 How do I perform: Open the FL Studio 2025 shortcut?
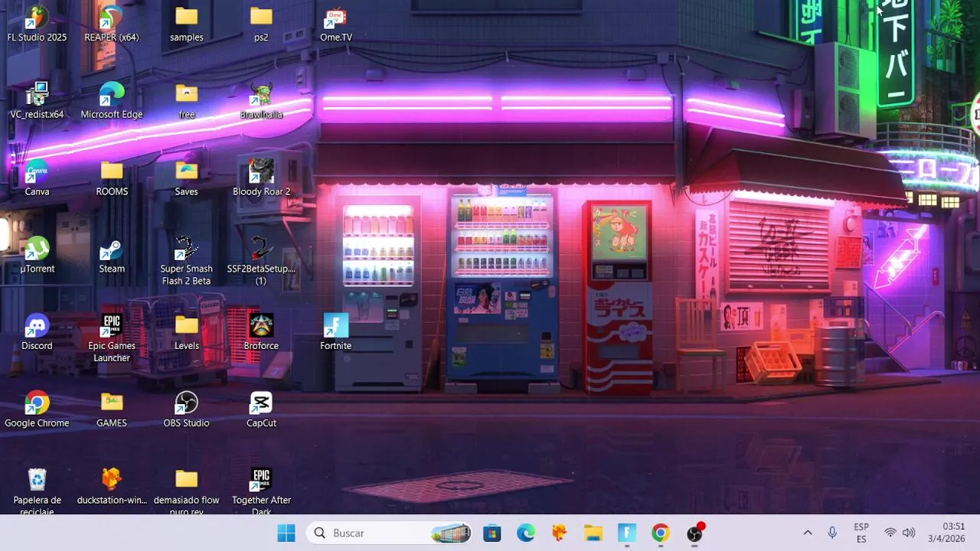(x=37, y=24)
